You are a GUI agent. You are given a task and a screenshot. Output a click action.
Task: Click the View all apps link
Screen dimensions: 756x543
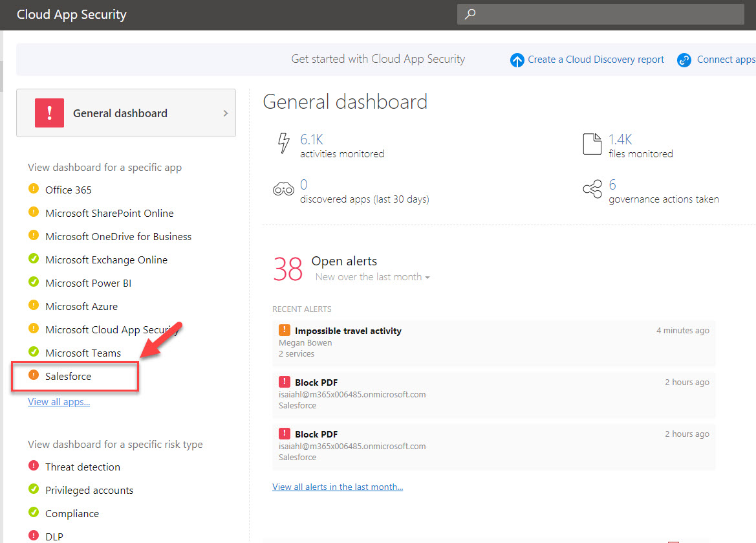coord(59,401)
